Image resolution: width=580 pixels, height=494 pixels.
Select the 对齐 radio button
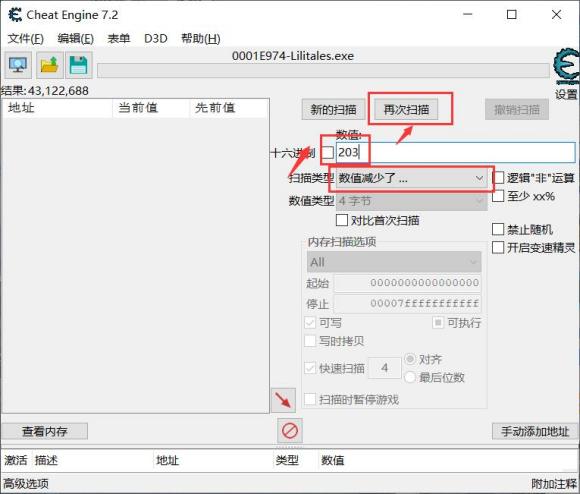[410, 359]
